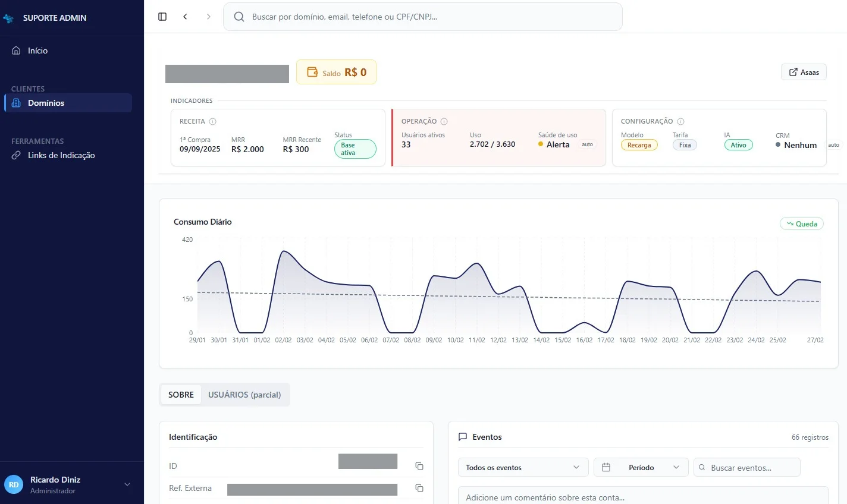Image resolution: width=847 pixels, height=504 pixels.
Task: Switch to the USUÁRIOS (parcial) tab
Action: [x=244, y=395]
